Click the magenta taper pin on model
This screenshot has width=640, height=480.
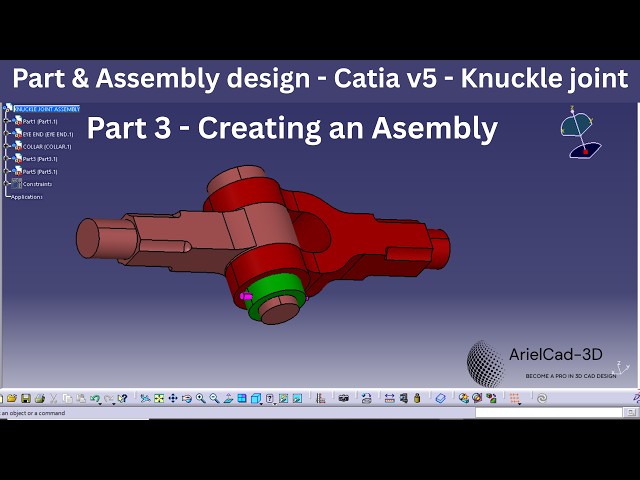click(245, 296)
